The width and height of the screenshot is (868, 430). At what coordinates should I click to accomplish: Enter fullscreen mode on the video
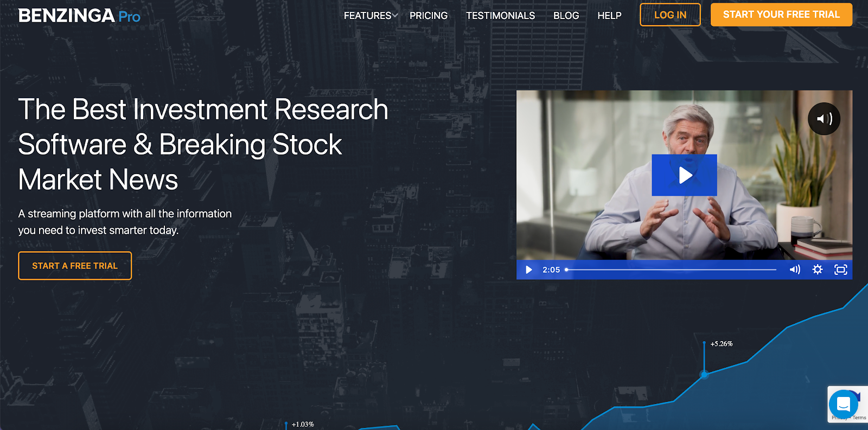tap(840, 269)
